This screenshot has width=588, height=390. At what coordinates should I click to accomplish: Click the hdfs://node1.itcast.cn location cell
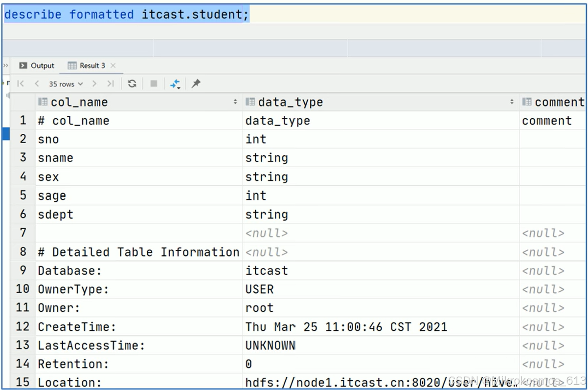pyautogui.click(x=381, y=382)
